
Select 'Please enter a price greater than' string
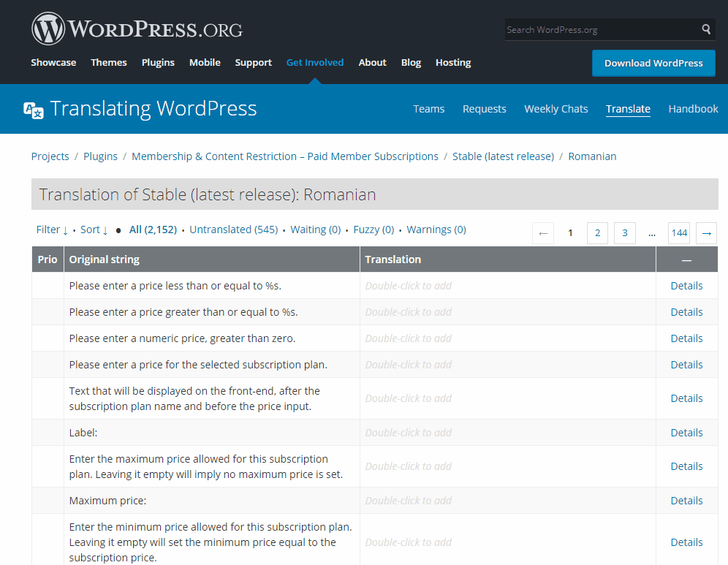183,312
